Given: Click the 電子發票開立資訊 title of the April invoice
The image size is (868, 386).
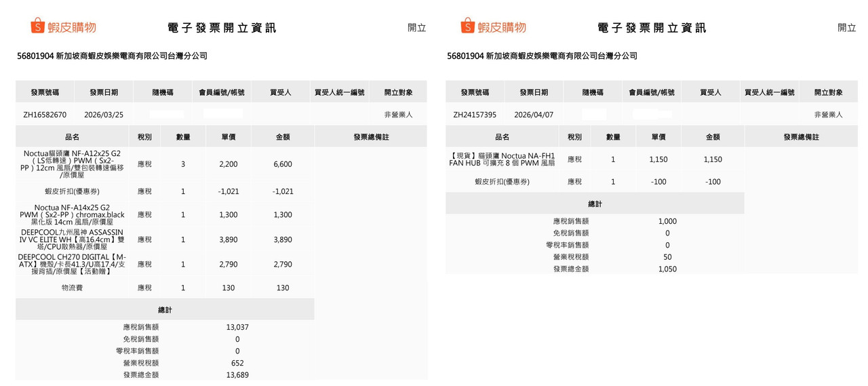Looking at the screenshot, I should [652, 28].
